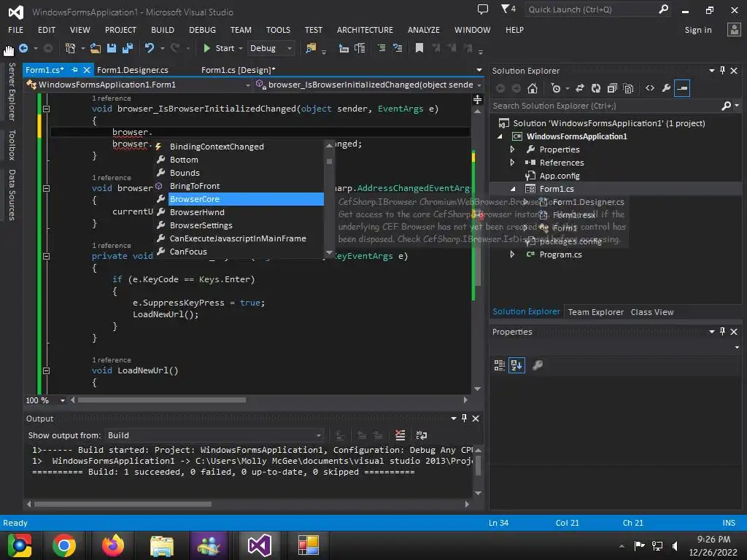
Task: Collapse the LoadNewUrl method outline
Action: 46,370
